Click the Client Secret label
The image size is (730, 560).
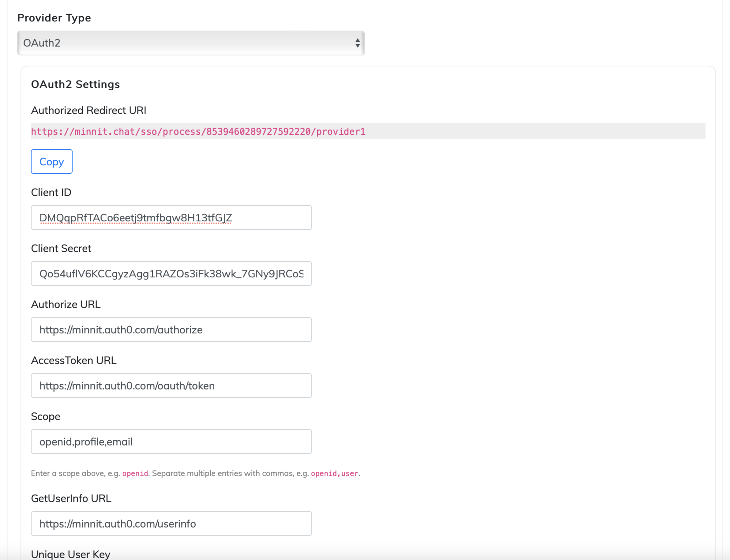pos(61,248)
